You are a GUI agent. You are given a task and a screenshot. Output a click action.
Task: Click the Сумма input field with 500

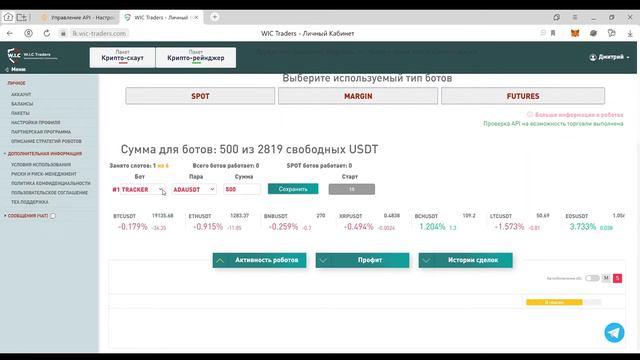tap(242, 189)
